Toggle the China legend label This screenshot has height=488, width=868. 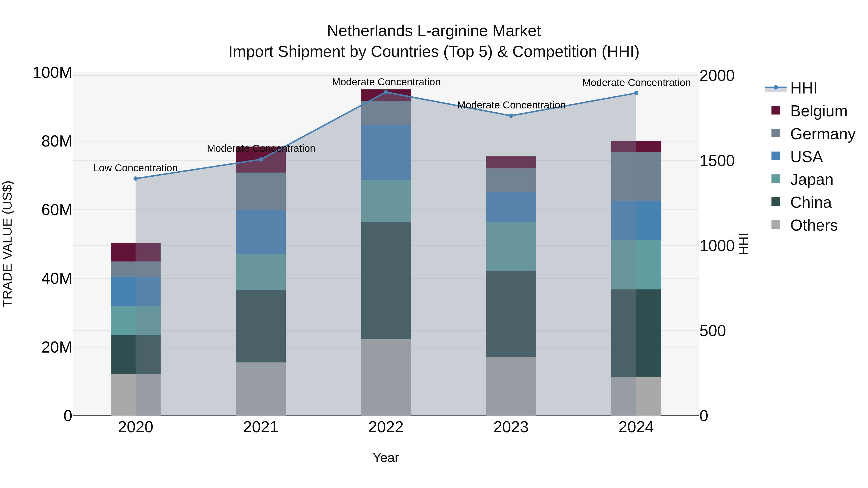[x=811, y=202]
